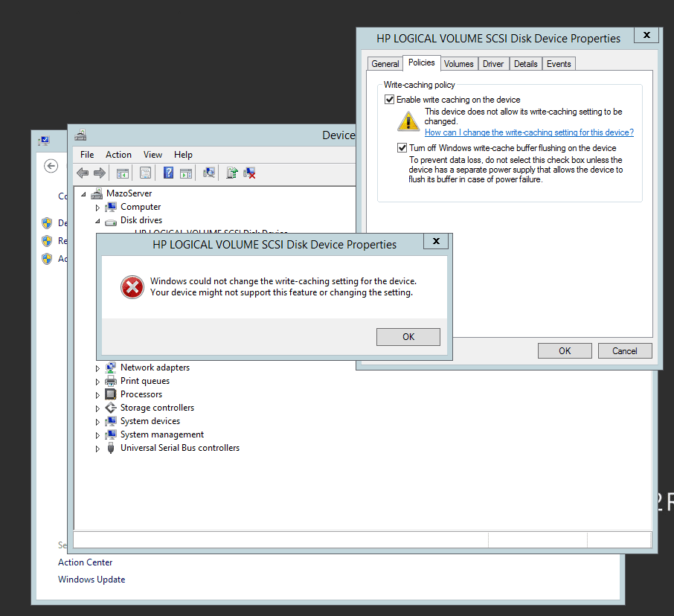
Task: Expand the System management node
Action: click(97, 435)
